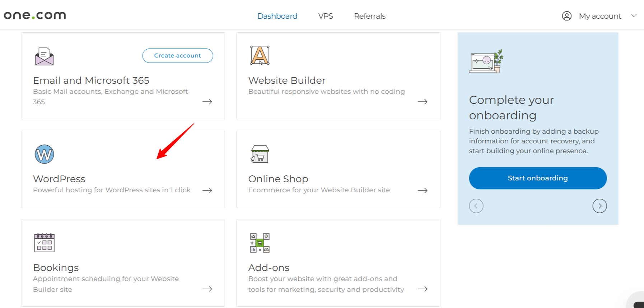Click 'Beautiful responsive websites with no coding' text
Viewport: 644px width, 308px height.
(327, 92)
